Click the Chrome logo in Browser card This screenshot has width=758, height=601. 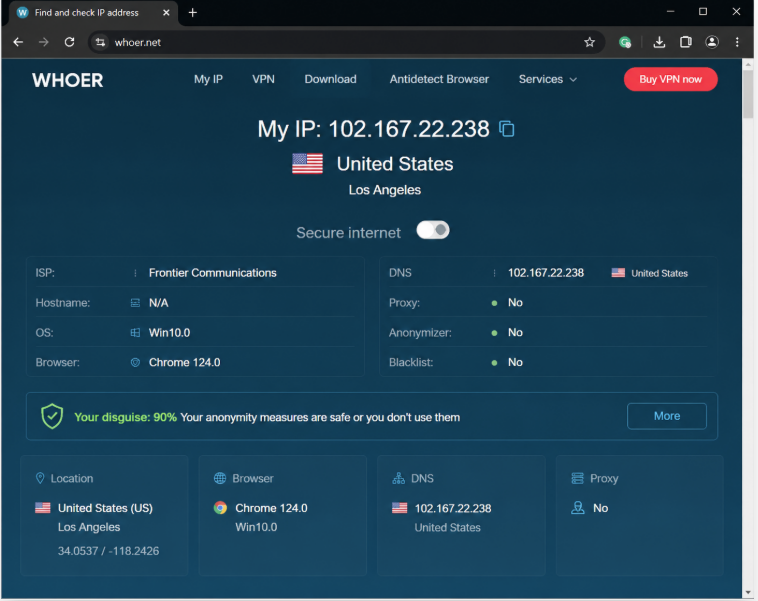point(220,508)
